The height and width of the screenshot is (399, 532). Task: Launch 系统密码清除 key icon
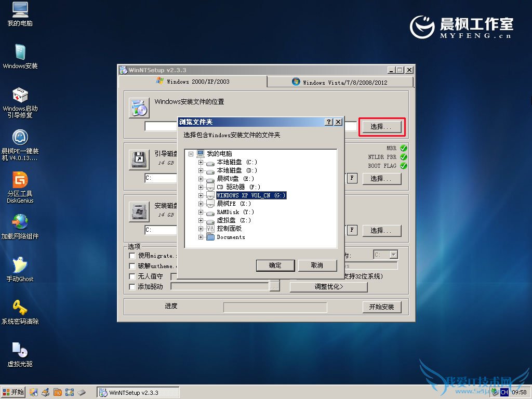(x=20, y=308)
